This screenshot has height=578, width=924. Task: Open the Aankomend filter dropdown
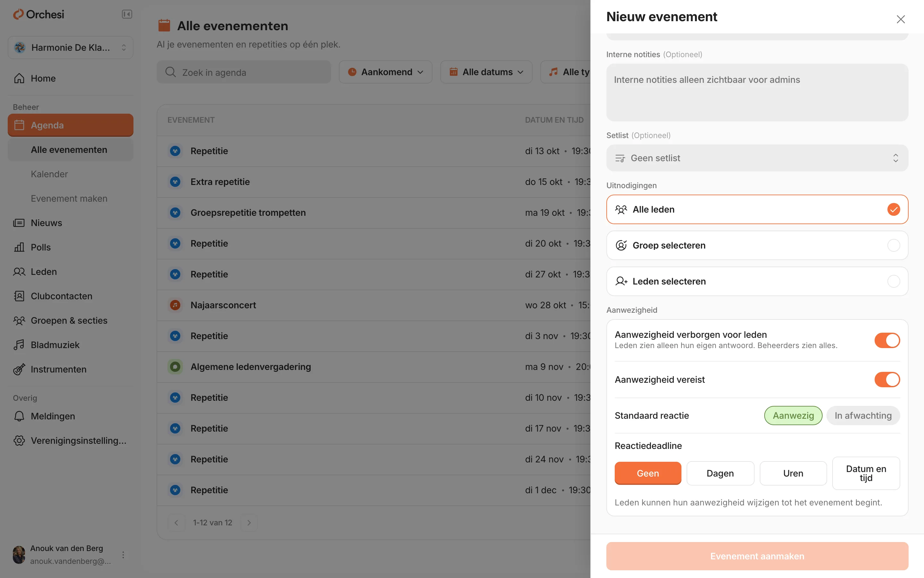386,72
